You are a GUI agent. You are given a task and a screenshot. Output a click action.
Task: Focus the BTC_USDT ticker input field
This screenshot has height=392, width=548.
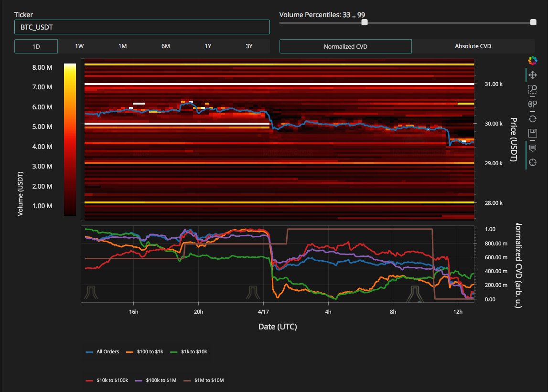click(142, 27)
